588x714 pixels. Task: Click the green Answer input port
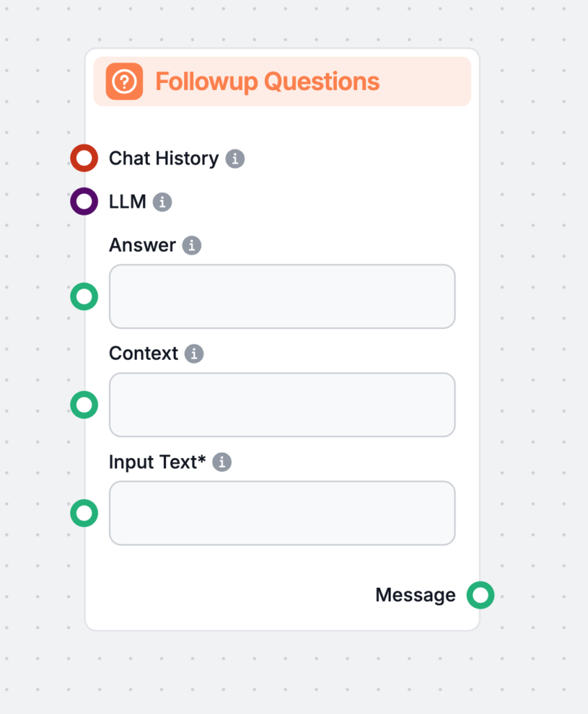tap(84, 297)
